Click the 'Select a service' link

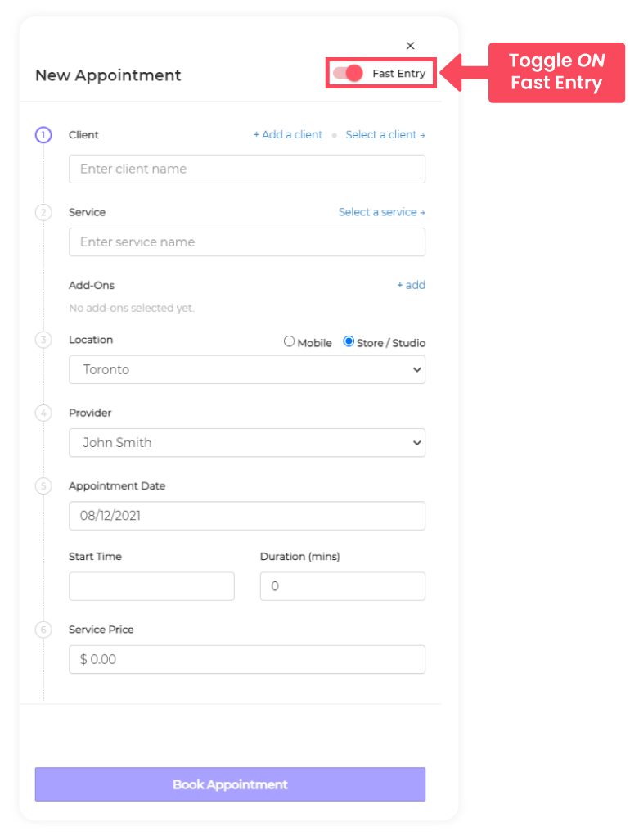tap(381, 212)
